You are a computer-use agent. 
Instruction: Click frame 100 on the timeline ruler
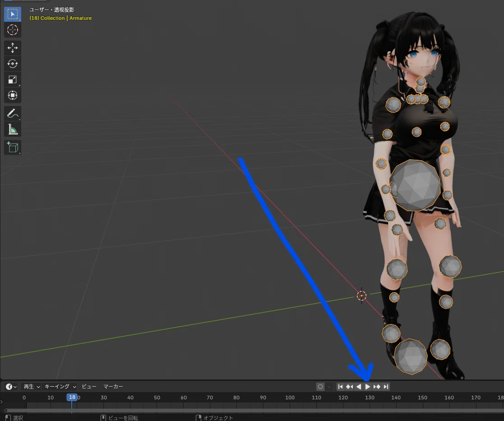(290, 398)
